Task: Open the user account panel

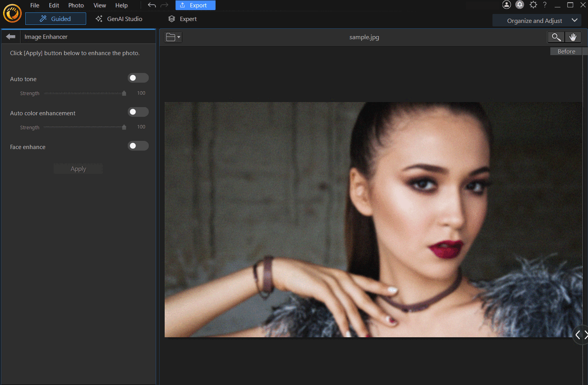Action: click(506, 5)
